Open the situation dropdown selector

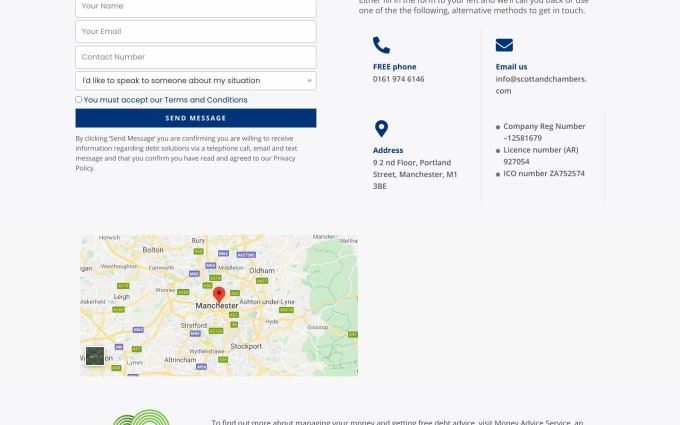pyautogui.click(x=196, y=80)
